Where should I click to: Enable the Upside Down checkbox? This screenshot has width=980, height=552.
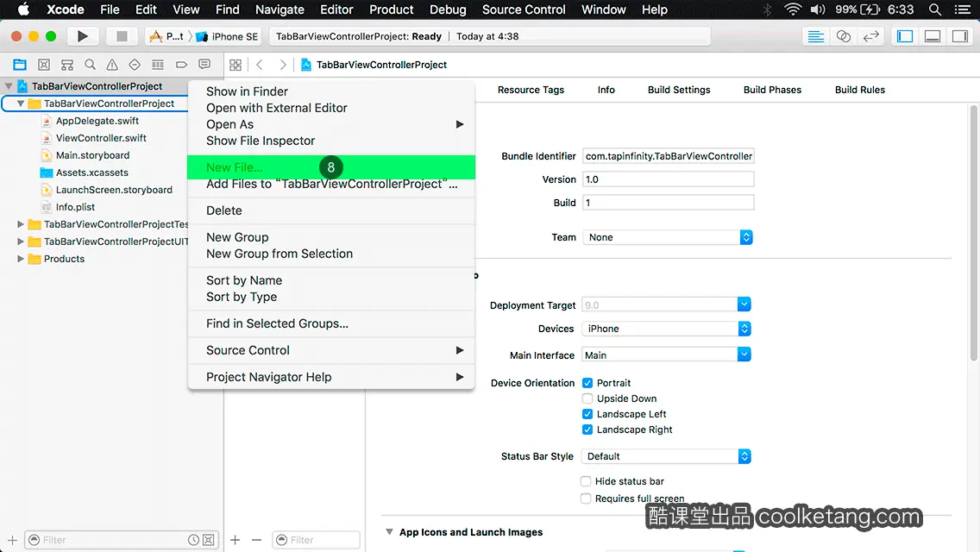click(x=587, y=398)
